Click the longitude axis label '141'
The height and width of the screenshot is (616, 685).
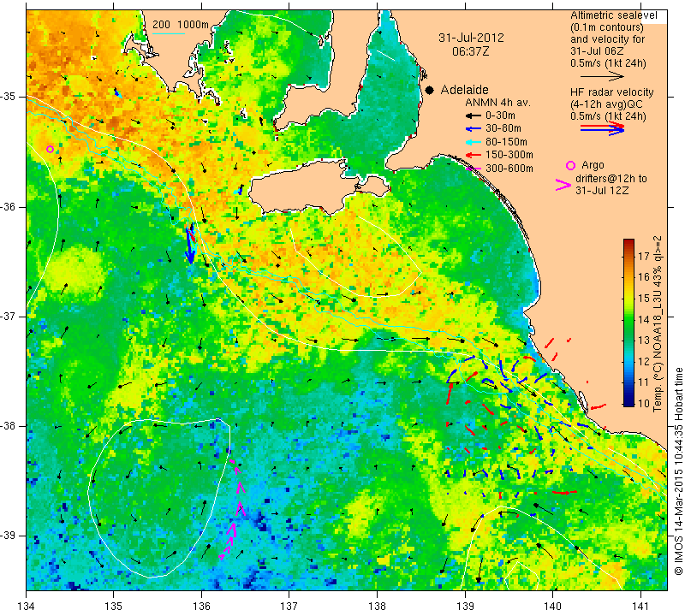[640, 607]
